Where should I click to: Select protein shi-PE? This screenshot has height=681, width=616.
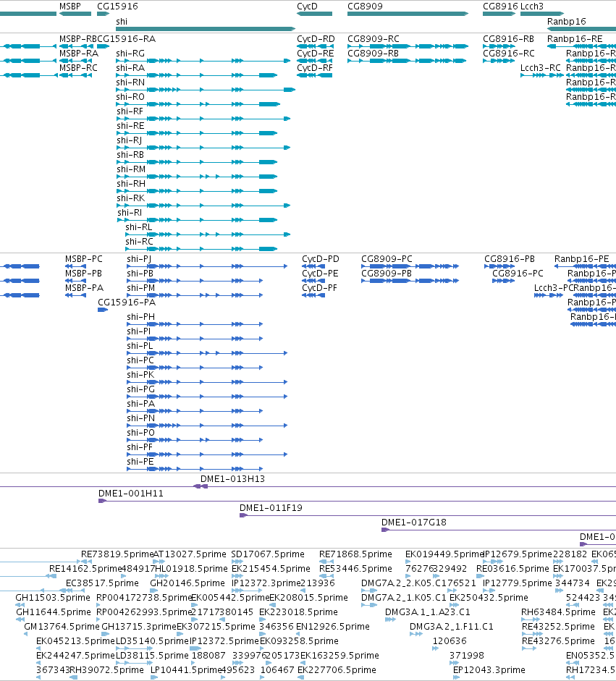195,469
